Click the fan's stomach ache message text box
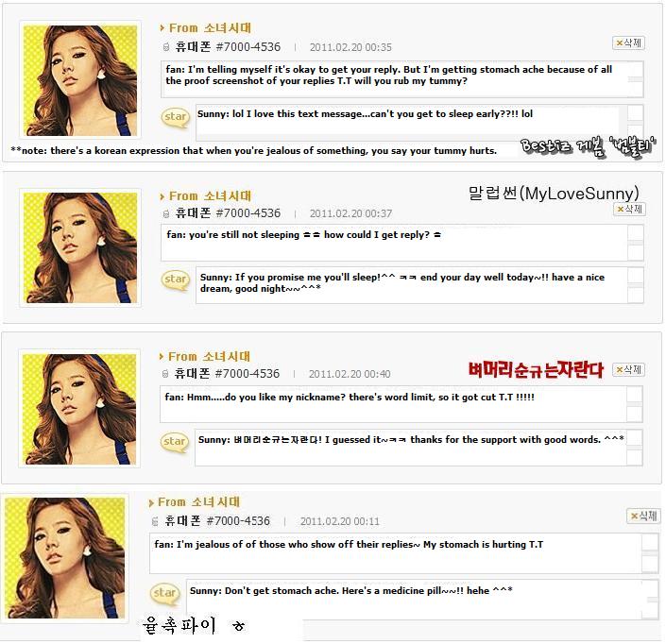The image size is (666, 644). tap(401, 79)
